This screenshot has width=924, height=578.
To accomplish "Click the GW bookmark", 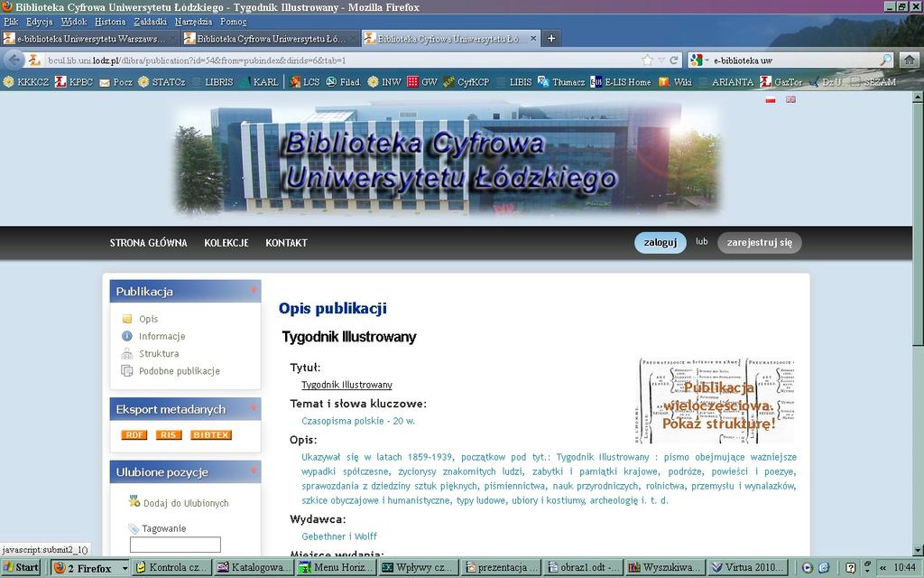I will [x=422, y=82].
